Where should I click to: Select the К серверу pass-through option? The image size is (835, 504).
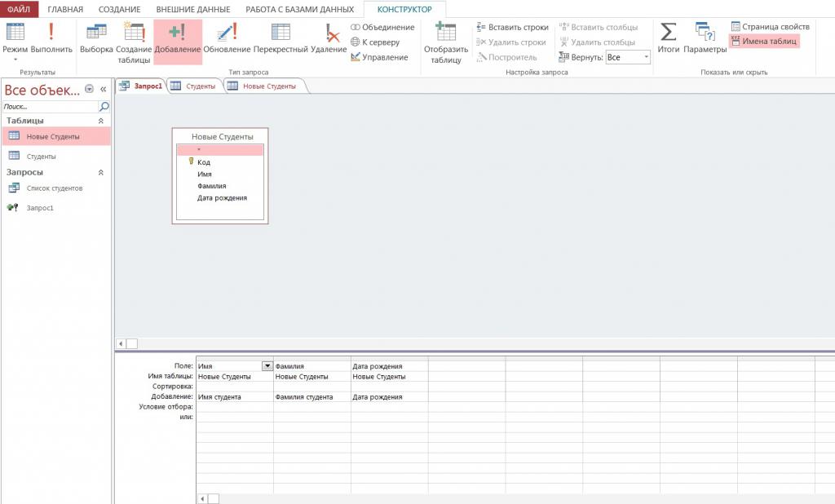click(375, 42)
